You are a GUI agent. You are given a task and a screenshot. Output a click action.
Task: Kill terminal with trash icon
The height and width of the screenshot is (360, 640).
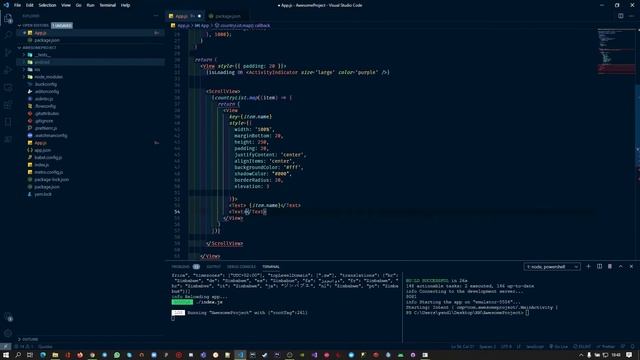(x=610, y=267)
